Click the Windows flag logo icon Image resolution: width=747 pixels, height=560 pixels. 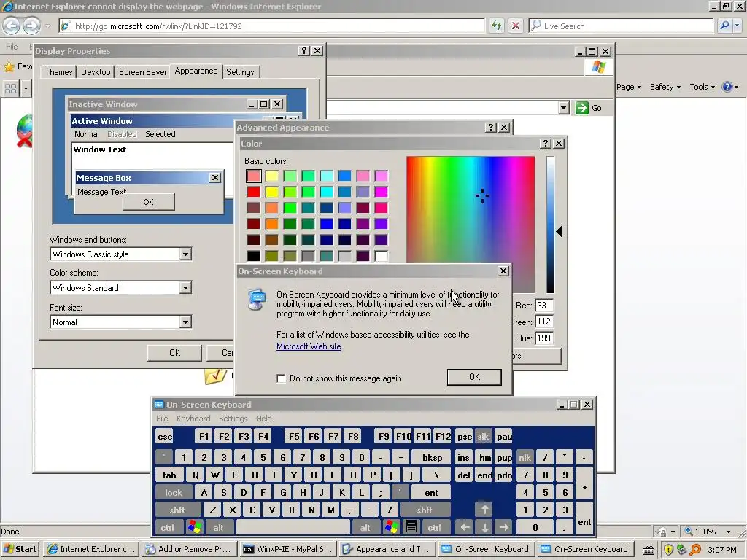[x=598, y=67]
